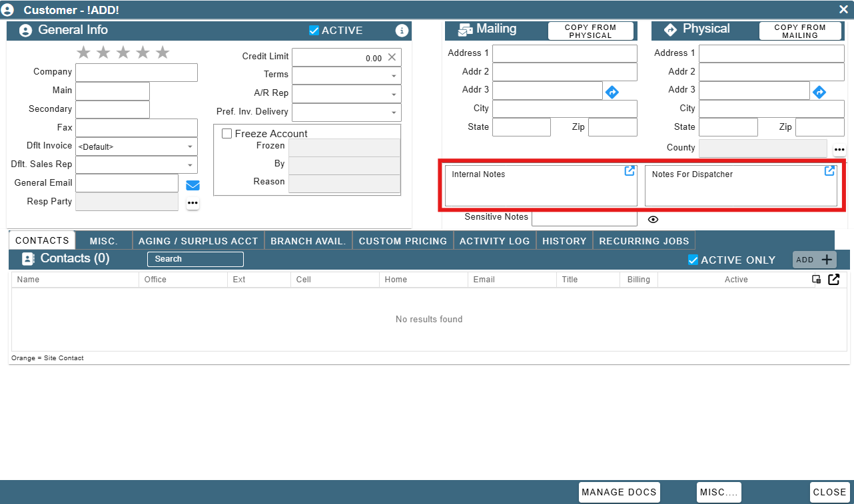Expand Notes For Dispatcher in popup
Screen dimensions: 854x504
coord(829,171)
